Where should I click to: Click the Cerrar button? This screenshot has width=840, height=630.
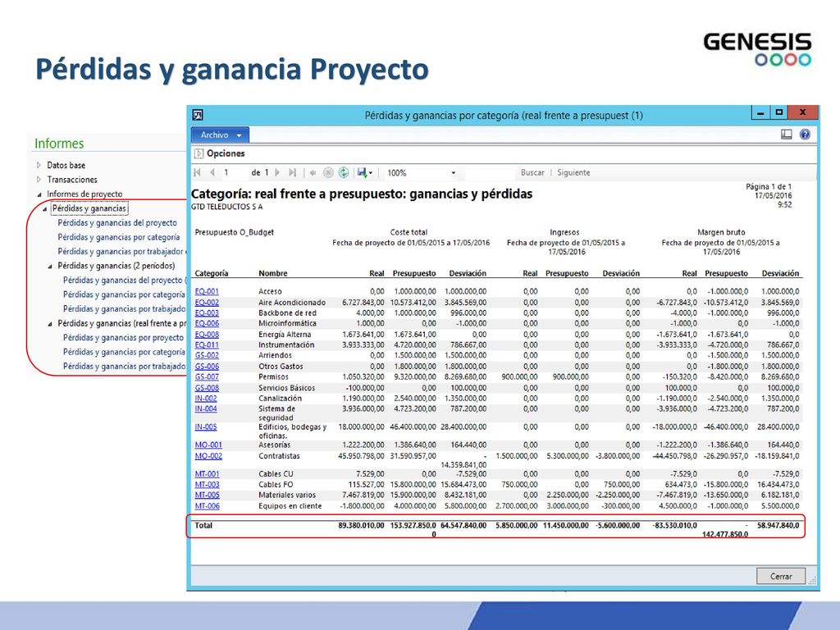(x=781, y=577)
